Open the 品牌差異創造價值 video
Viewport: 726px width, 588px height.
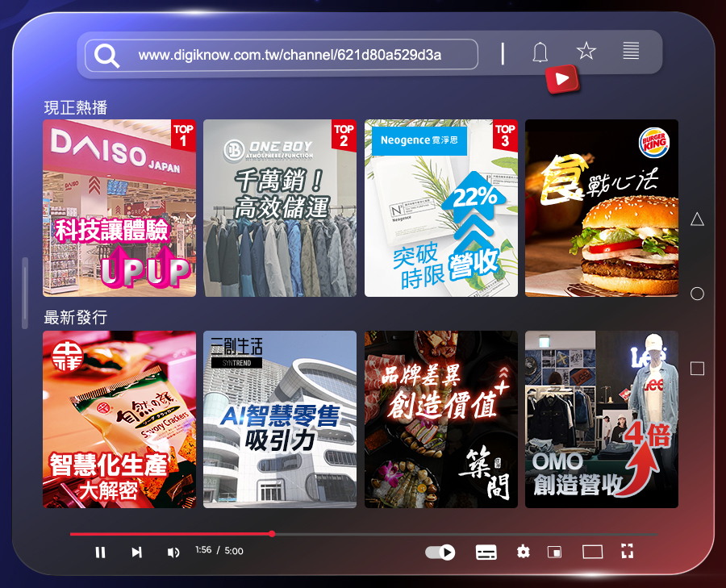coord(440,419)
